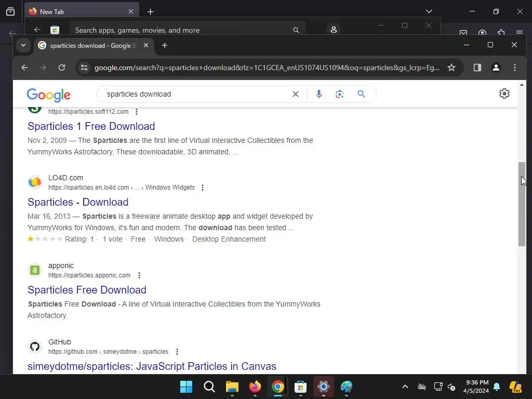Click the Microsoft Store search magnifier

[296, 30]
